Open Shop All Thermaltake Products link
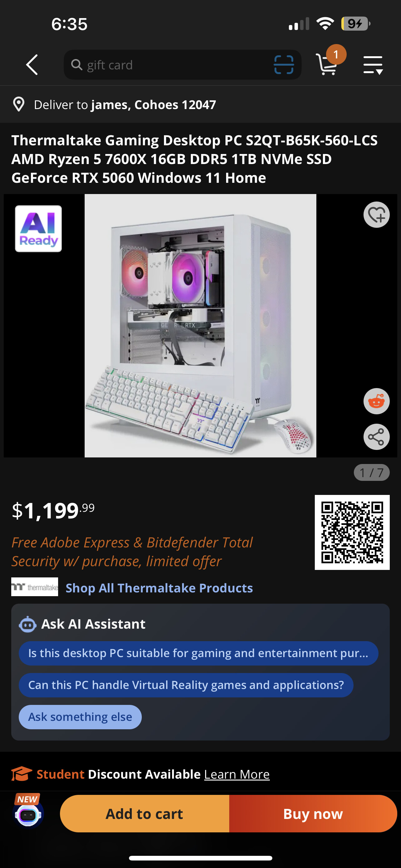The width and height of the screenshot is (401, 868). 159,588
